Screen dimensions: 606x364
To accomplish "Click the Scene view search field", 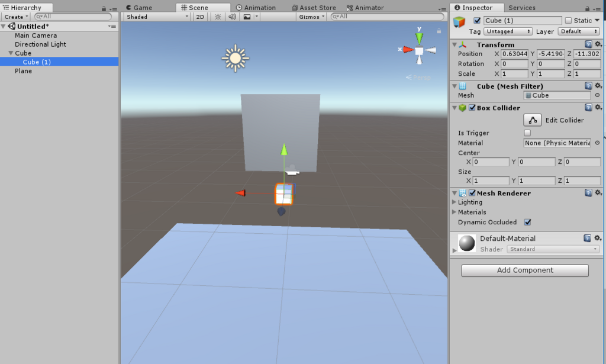I will coord(388,17).
